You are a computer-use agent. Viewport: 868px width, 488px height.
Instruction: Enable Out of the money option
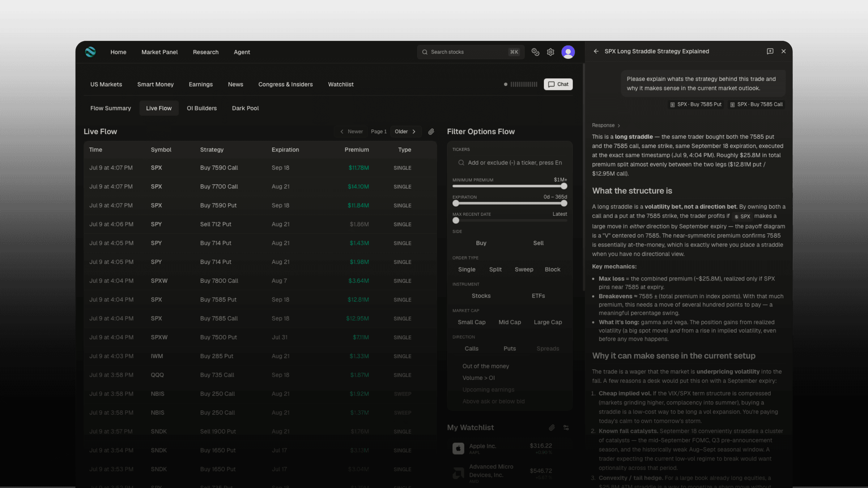tap(485, 366)
